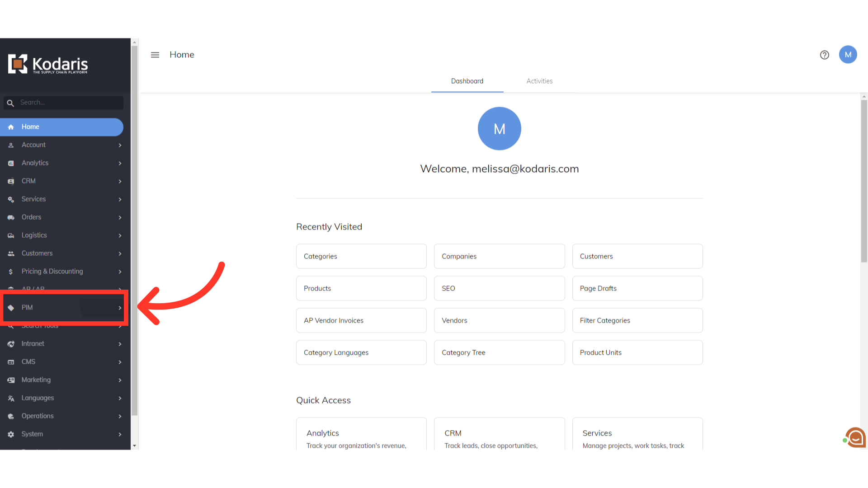Expand the Analytics sidebar chevron
The image size is (868, 488).
[120, 163]
